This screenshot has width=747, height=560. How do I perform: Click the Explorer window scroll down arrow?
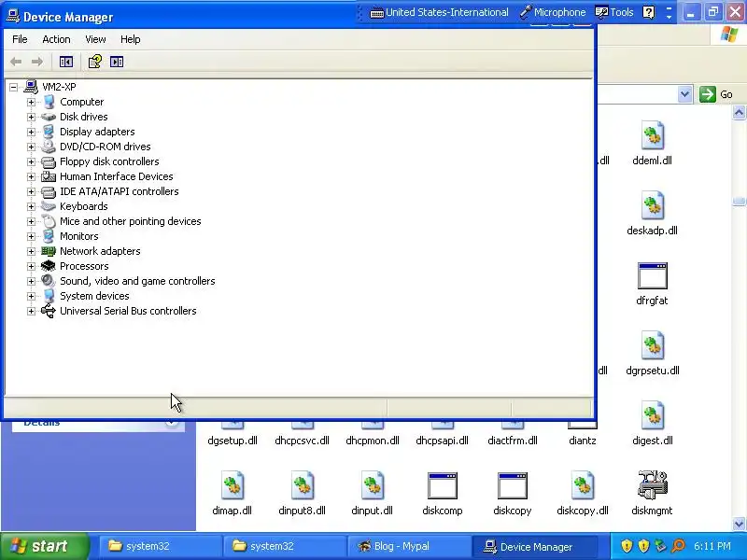739,525
